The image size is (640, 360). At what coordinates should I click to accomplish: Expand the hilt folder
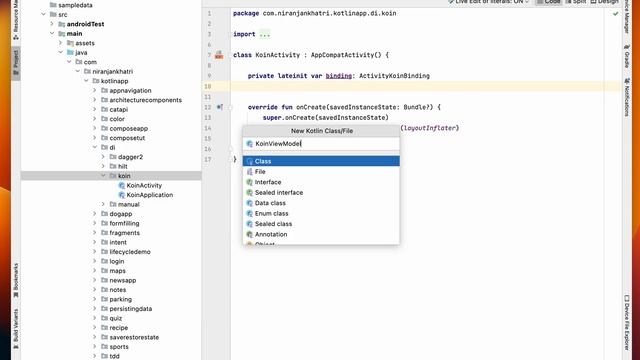(103, 167)
